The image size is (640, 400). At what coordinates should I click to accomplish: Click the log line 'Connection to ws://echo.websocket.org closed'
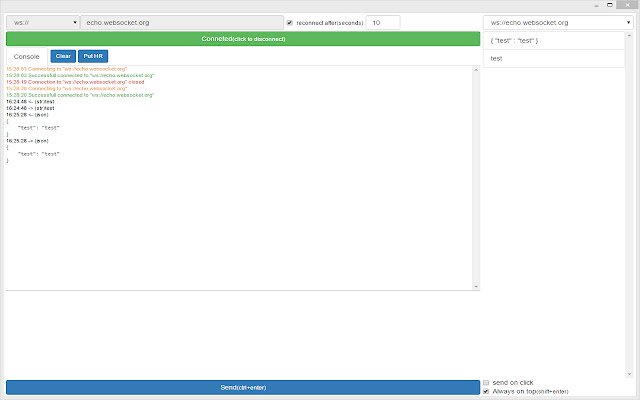pyautogui.click(x=75, y=82)
